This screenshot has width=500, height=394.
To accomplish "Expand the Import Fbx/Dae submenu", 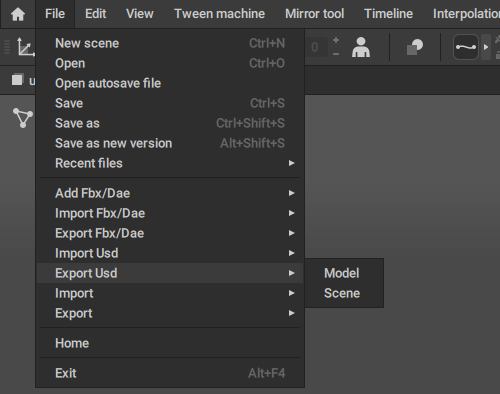I will click(170, 213).
